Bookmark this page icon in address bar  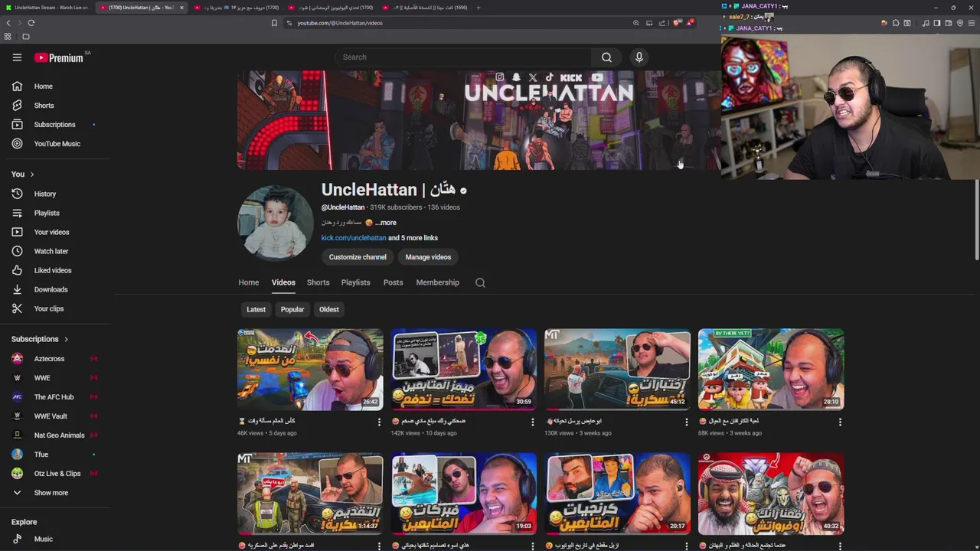point(274,23)
